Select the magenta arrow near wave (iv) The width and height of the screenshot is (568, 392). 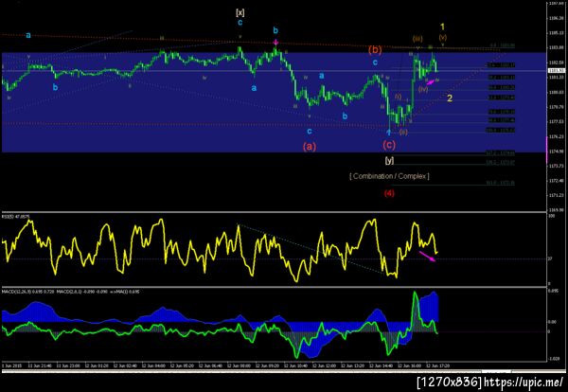coord(431,82)
